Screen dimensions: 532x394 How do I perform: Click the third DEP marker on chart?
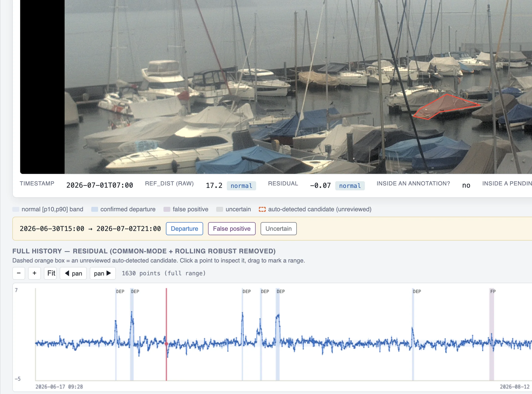coord(247,291)
